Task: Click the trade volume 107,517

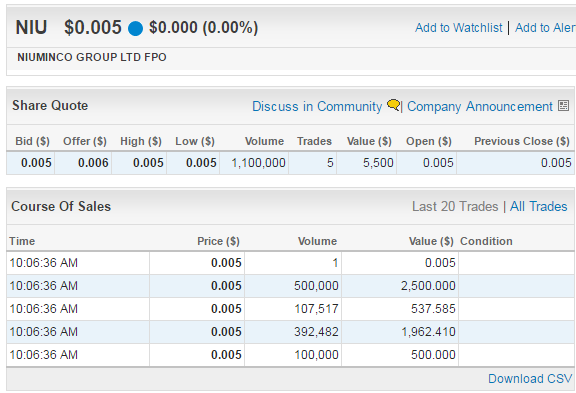Action: [316, 309]
